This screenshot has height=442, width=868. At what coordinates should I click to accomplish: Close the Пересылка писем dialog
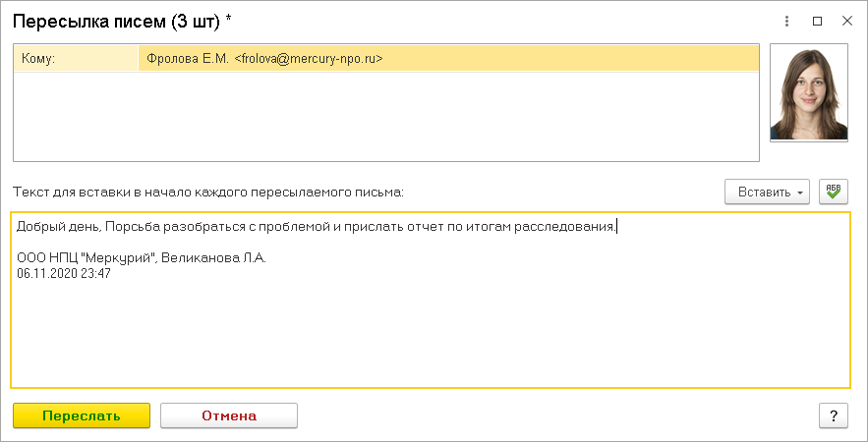tap(846, 21)
